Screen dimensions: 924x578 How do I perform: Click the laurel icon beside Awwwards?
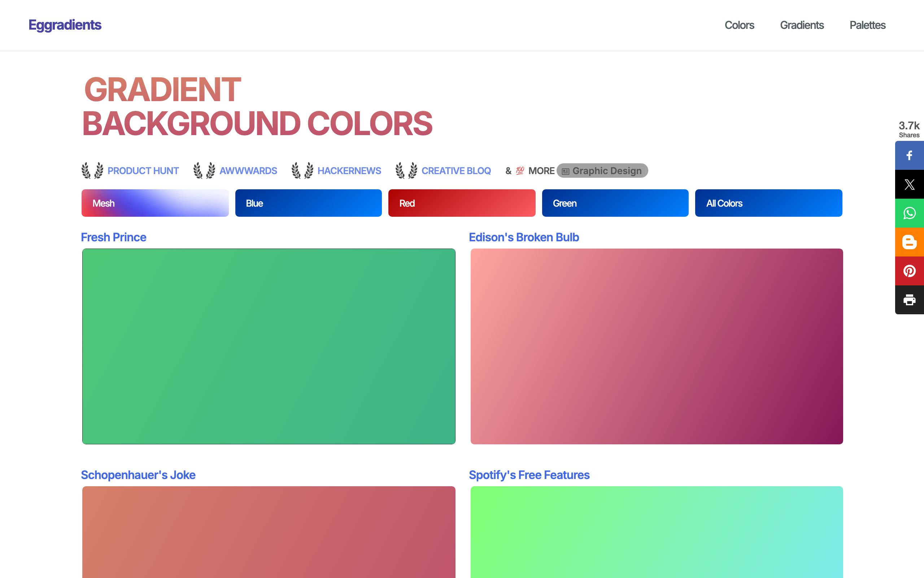click(204, 171)
